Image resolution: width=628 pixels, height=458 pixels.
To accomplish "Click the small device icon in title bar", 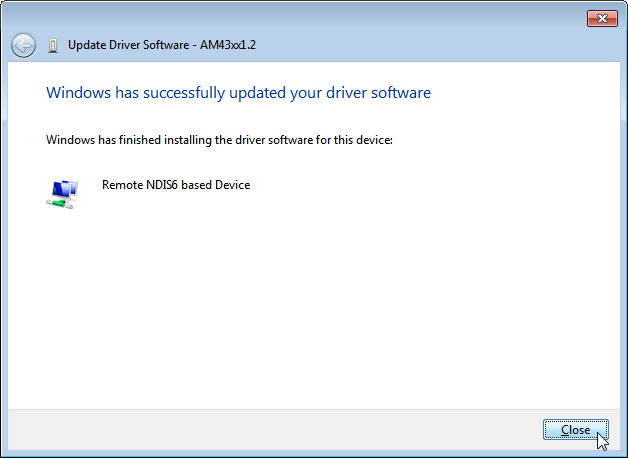I will point(52,45).
